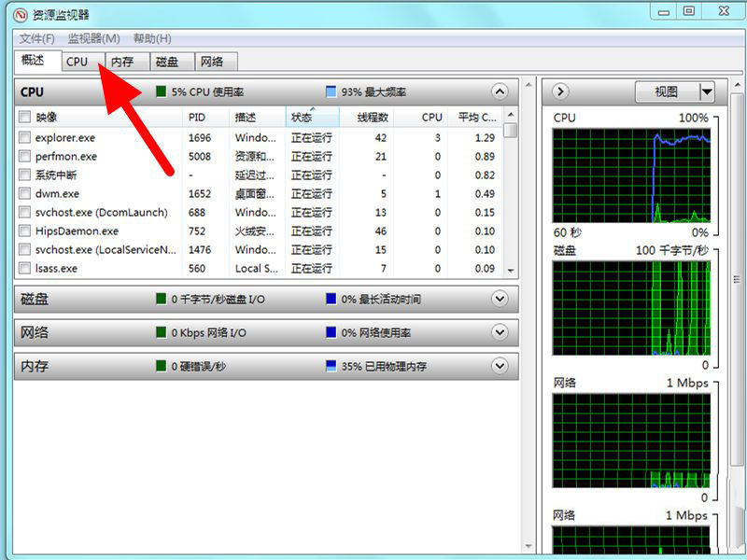747x560 pixels.
Task: Click the 视图 button
Action: coord(666,91)
